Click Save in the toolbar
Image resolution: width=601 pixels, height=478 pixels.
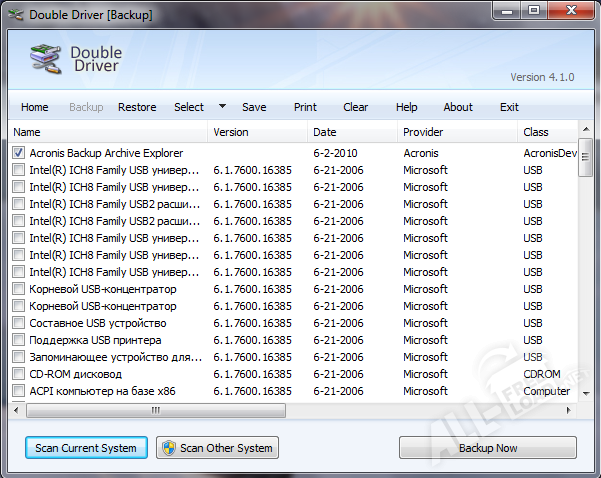click(x=254, y=107)
